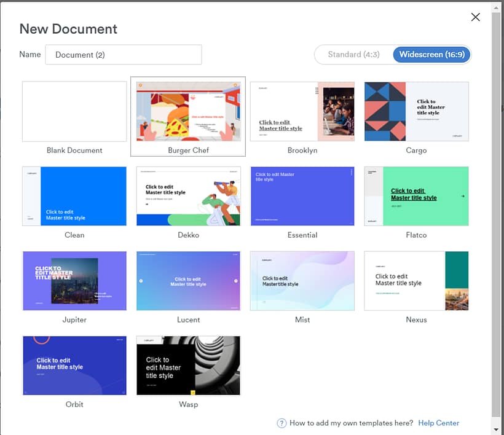The height and width of the screenshot is (435, 504).
Task: Select the Nexus template
Action: pyautogui.click(x=416, y=281)
